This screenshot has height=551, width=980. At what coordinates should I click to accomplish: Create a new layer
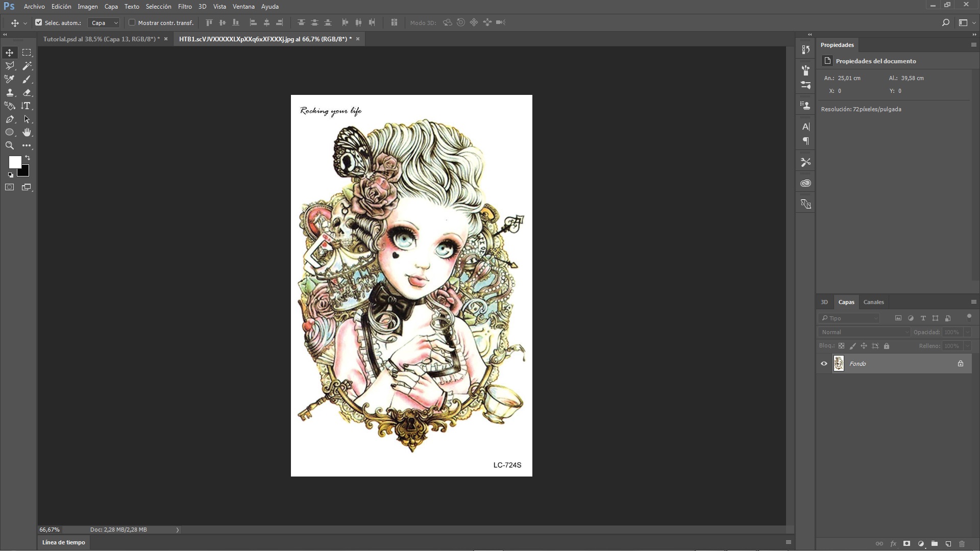pyautogui.click(x=948, y=544)
